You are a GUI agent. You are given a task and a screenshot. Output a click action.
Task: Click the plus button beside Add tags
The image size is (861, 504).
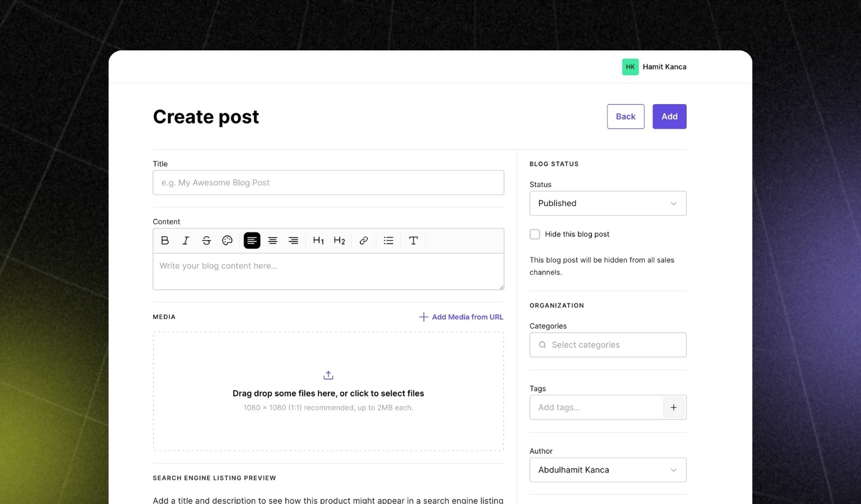coord(674,408)
